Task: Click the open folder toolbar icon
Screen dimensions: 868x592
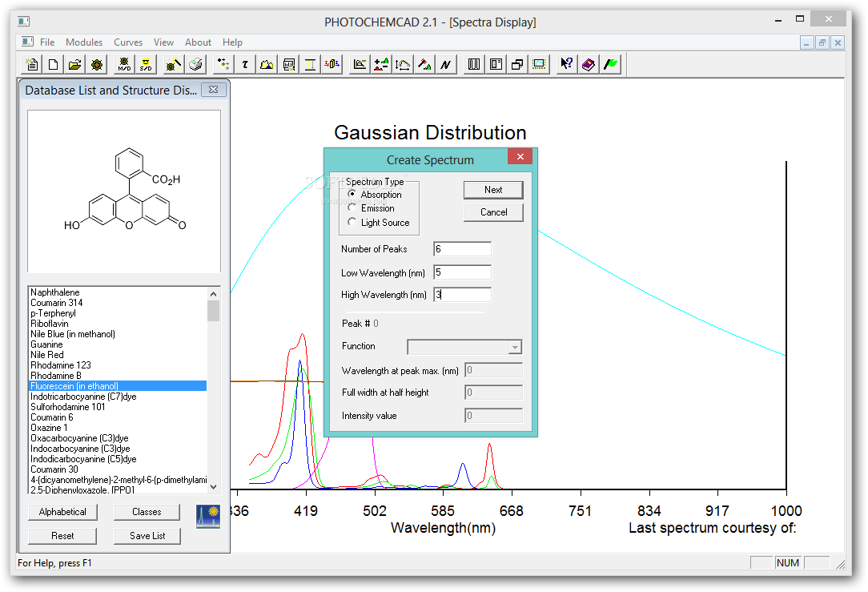Action: (x=74, y=64)
